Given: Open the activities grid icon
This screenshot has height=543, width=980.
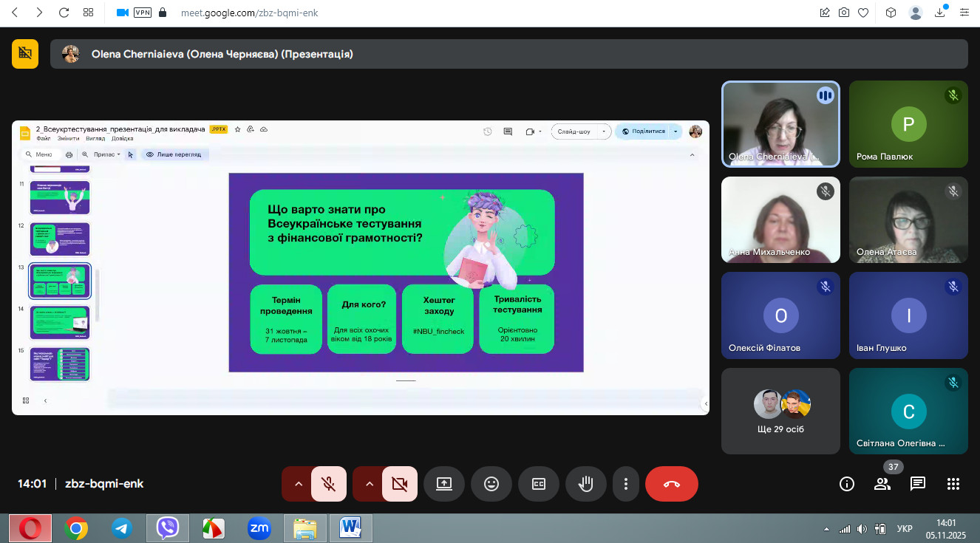Looking at the screenshot, I should 953,484.
